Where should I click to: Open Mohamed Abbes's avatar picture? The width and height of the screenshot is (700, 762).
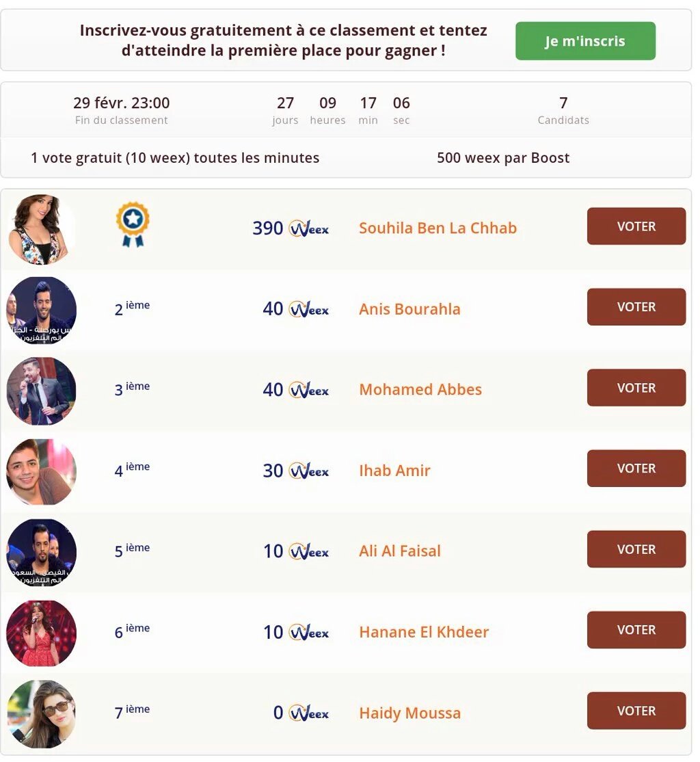click(41, 391)
